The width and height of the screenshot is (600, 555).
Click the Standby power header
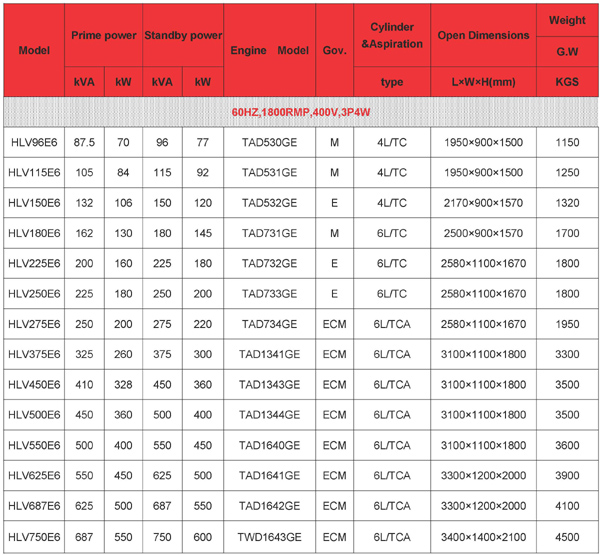click(x=183, y=35)
